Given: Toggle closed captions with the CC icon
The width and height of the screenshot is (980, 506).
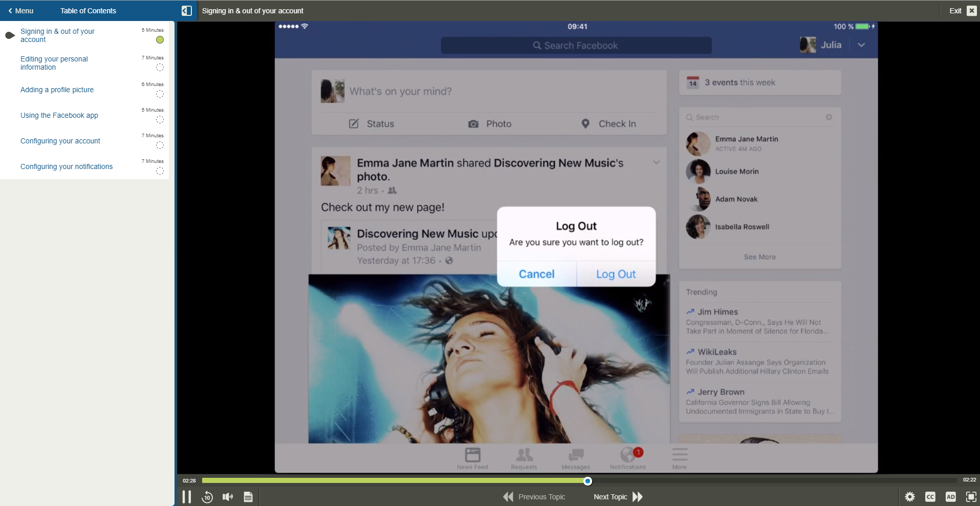Looking at the screenshot, I should click(x=930, y=496).
